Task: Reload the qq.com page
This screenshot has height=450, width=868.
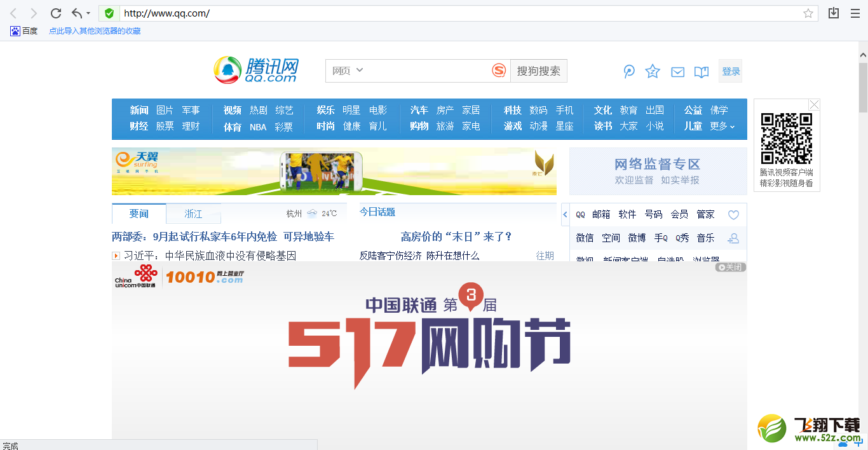Action: [56, 13]
